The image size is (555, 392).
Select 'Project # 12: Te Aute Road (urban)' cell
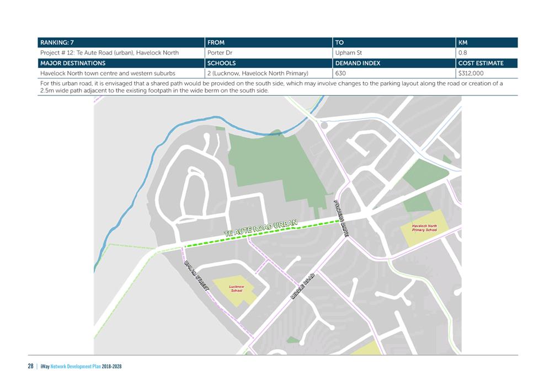coord(121,53)
